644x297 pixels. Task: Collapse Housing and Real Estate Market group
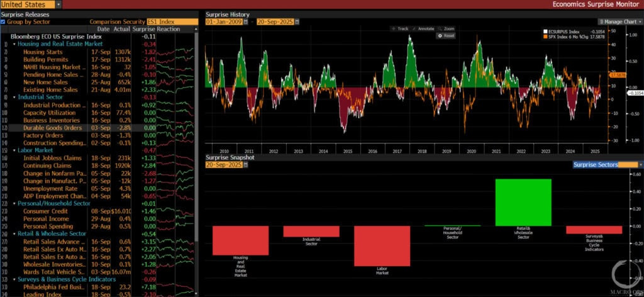(x=14, y=44)
